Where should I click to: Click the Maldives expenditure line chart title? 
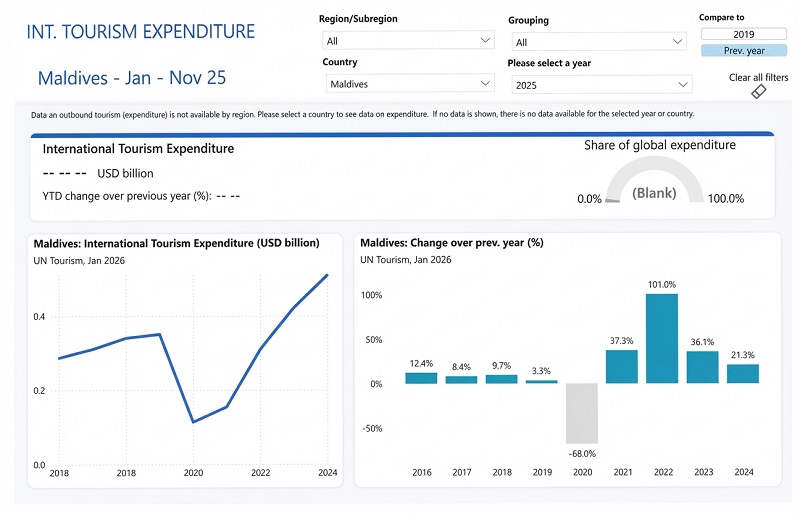point(176,243)
